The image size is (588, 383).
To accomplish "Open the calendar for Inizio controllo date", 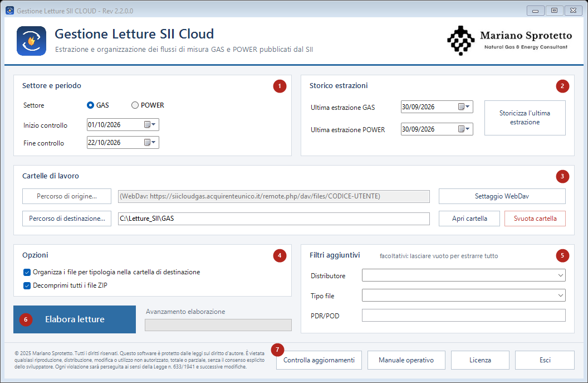I will pyautogui.click(x=150, y=125).
